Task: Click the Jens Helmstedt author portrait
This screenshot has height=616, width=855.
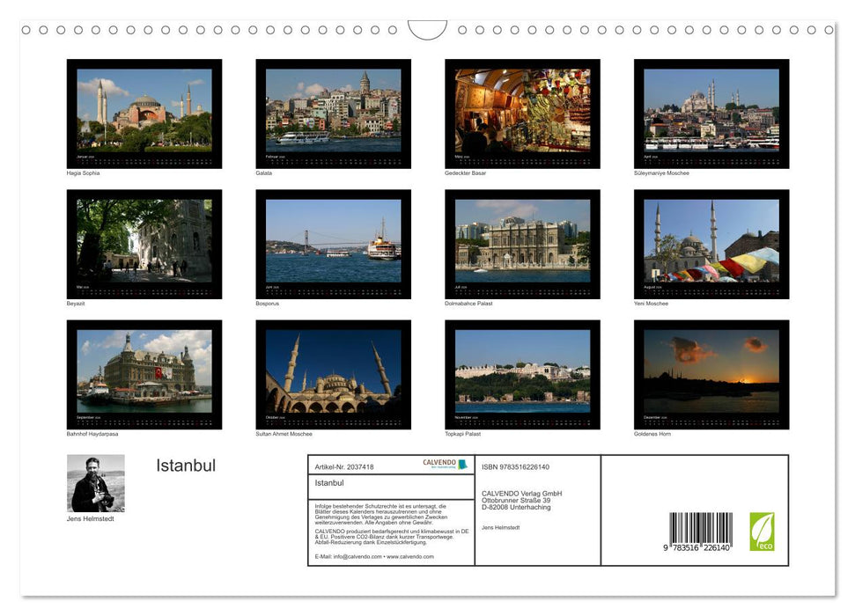Action: point(95,482)
